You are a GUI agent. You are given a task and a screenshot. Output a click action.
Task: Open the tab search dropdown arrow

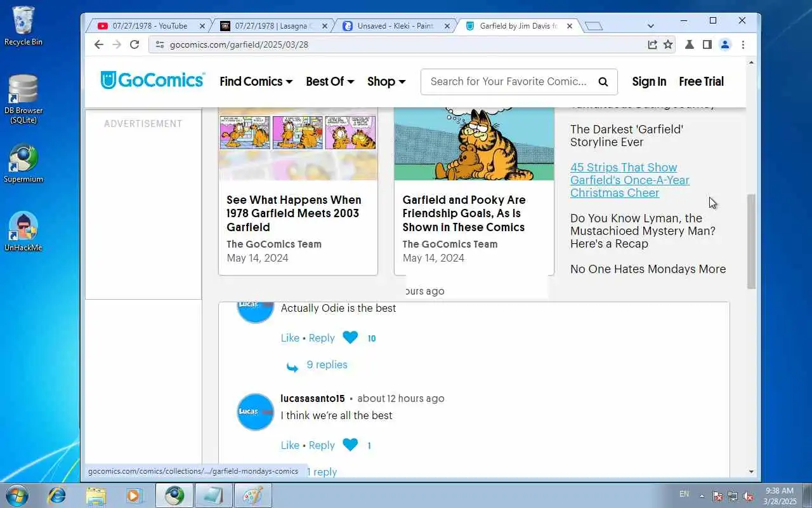pos(650,26)
